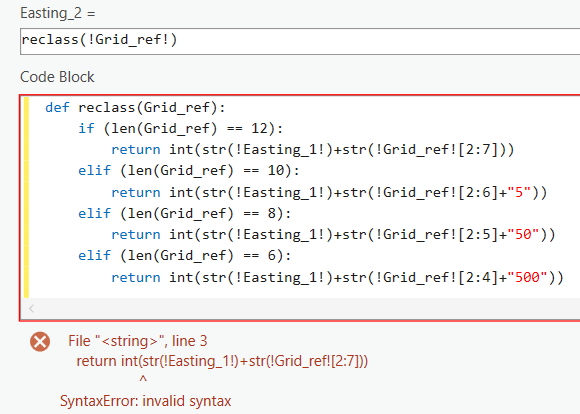Click the 'Easting_2 =' label
580x414 pixels.
tap(58, 13)
